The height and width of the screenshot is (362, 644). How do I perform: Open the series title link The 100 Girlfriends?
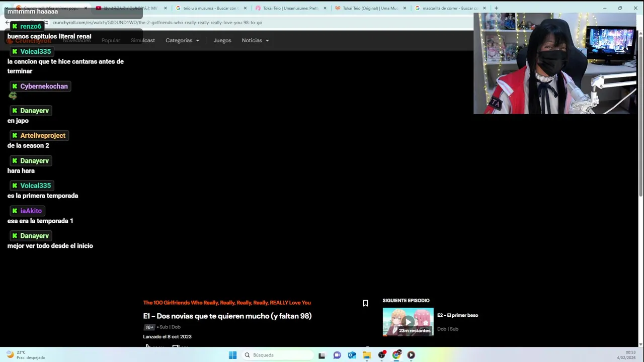(227, 303)
